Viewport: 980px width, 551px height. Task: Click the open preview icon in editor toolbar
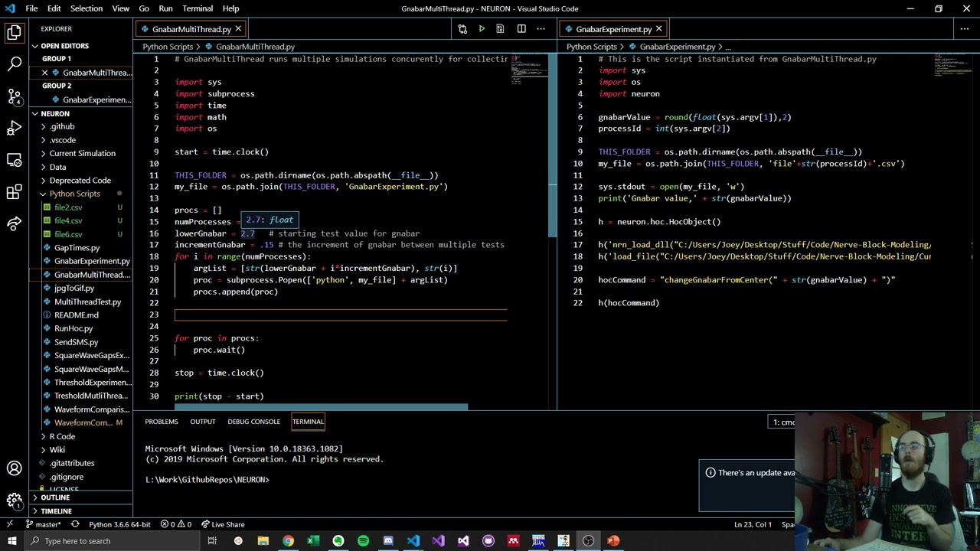pyautogui.click(x=500, y=29)
